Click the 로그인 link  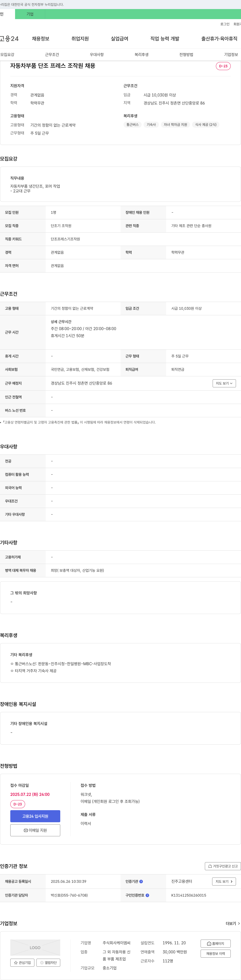pyautogui.click(x=225, y=24)
